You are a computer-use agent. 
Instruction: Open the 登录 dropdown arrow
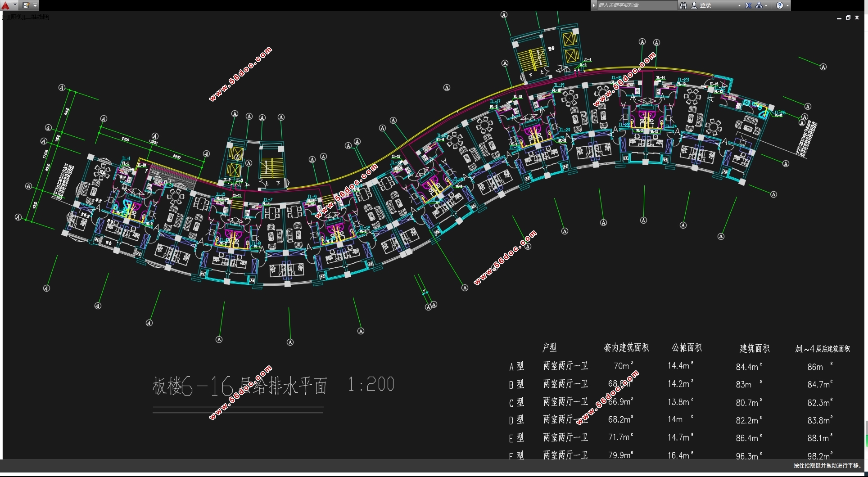pyautogui.click(x=739, y=6)
